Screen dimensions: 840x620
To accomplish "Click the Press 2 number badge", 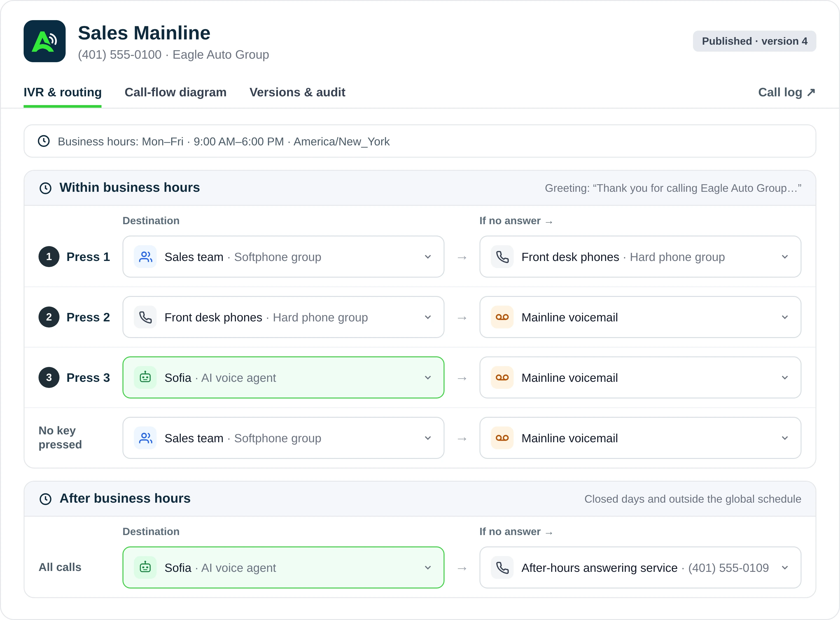I will (x=49, y=317).
